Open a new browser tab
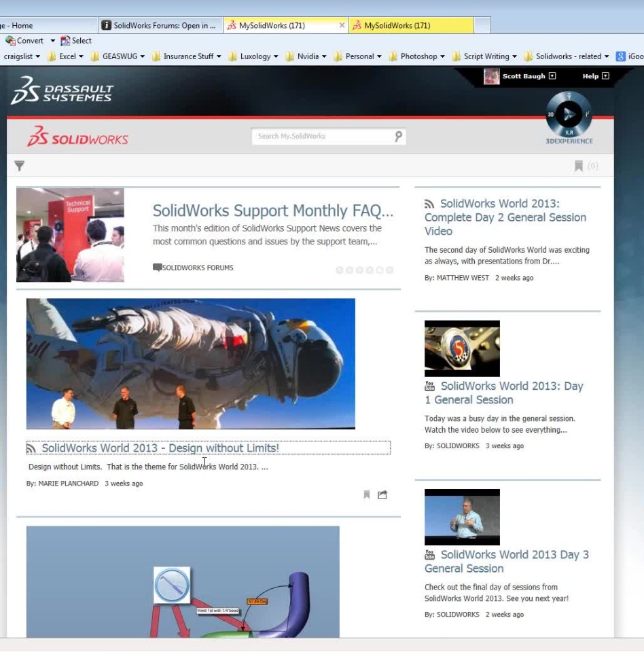Viewport: 644px width, 652px height. [x=482, y=25]
